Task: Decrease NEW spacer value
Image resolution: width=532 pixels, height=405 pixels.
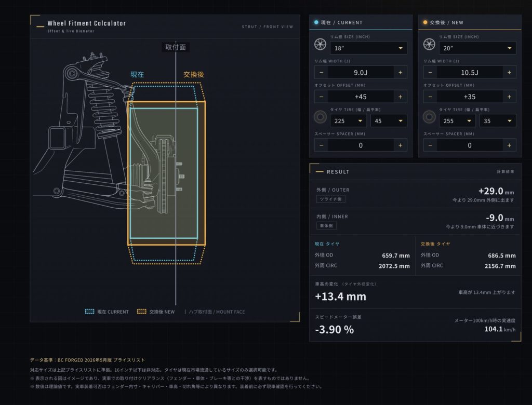Action: [x=430, y=145]
